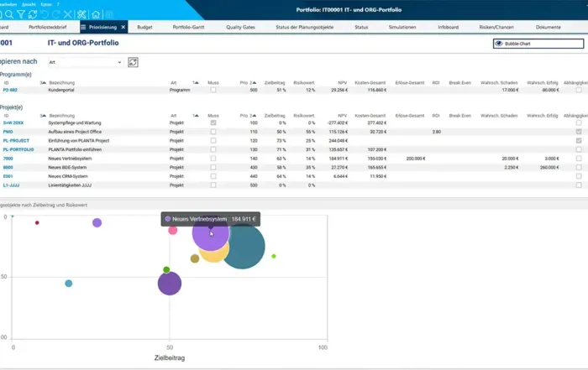Switch to Budget tab

144,27
